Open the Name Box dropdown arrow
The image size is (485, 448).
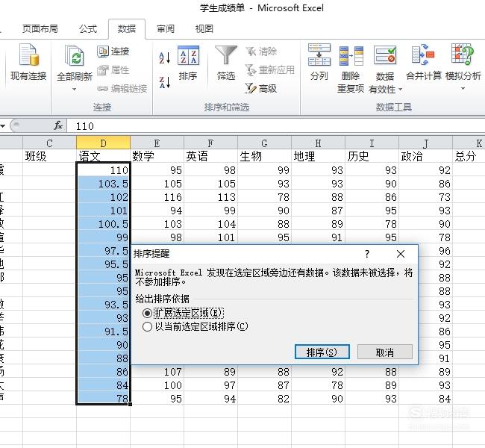3,126
